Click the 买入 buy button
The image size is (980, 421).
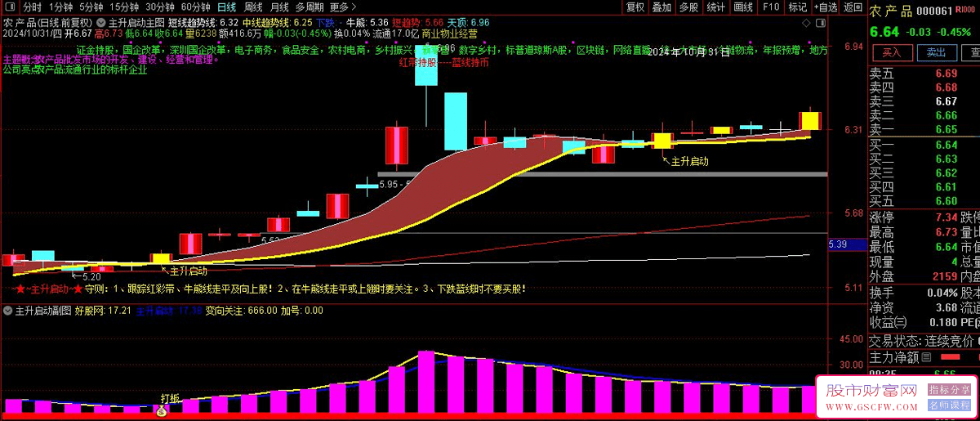tap(892, 52)
